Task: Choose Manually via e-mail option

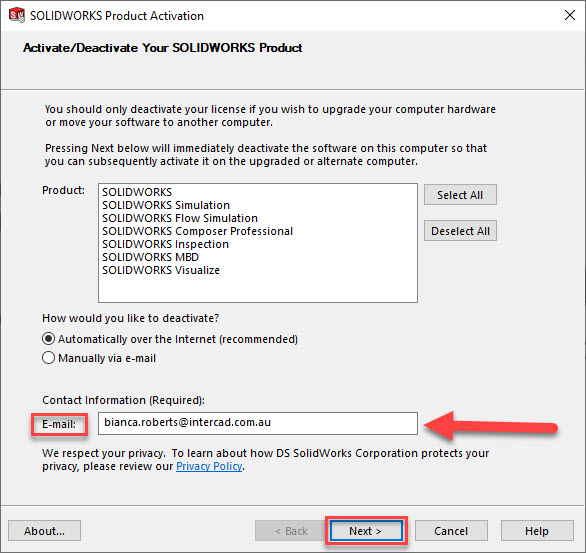Action: click(49, 358)
